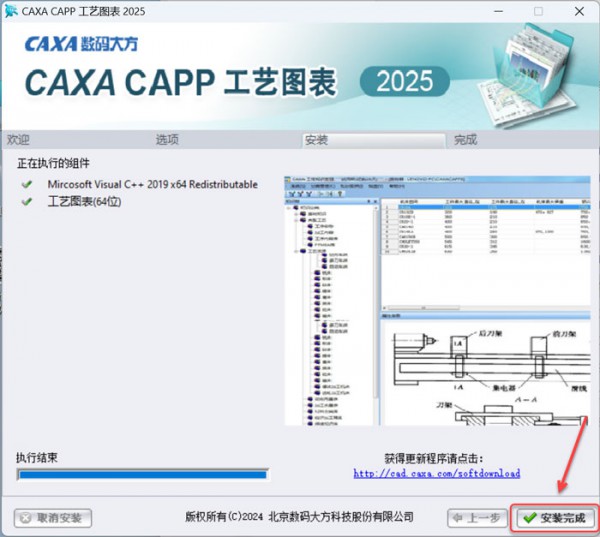Click the CAPP software preview screenshot
This screenshot has height=537, width=600.
[437, 301]
